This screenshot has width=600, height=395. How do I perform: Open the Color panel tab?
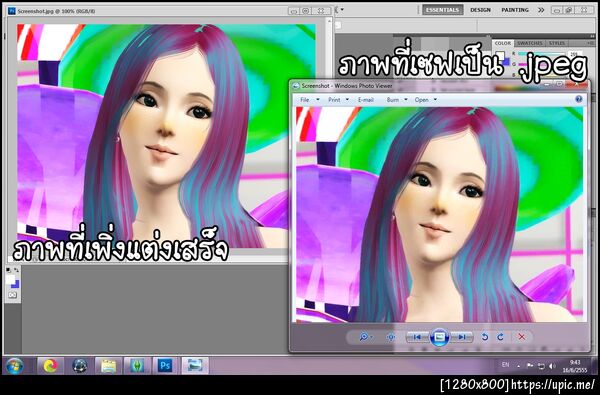pos(503,43)
